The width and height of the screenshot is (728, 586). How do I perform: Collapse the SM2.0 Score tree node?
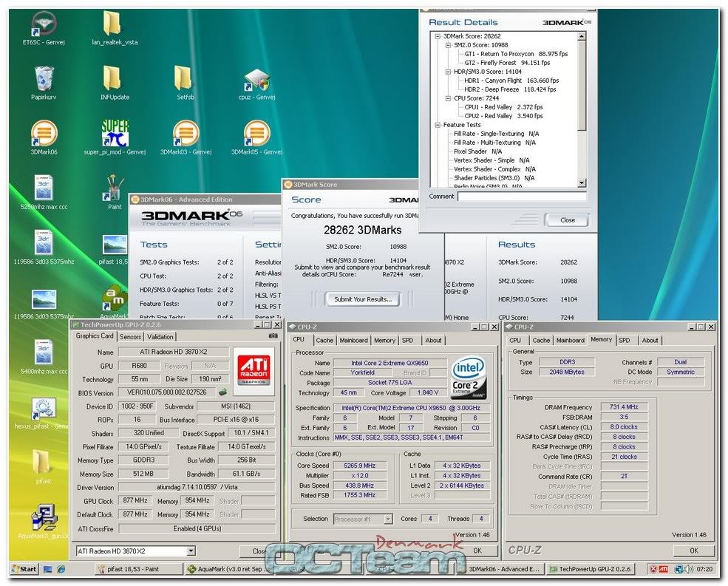pos(448,45)
